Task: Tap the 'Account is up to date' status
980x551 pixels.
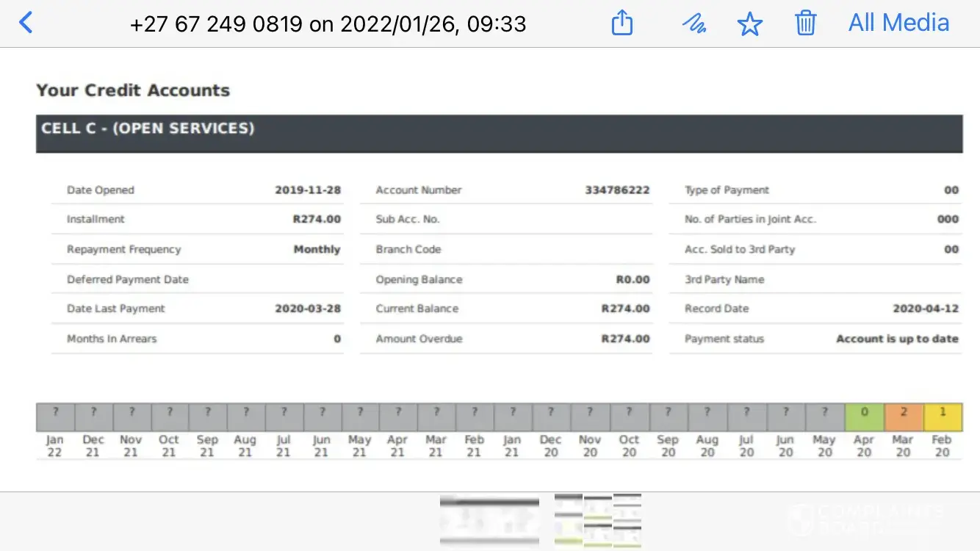Action: click(x=897, y=339)
